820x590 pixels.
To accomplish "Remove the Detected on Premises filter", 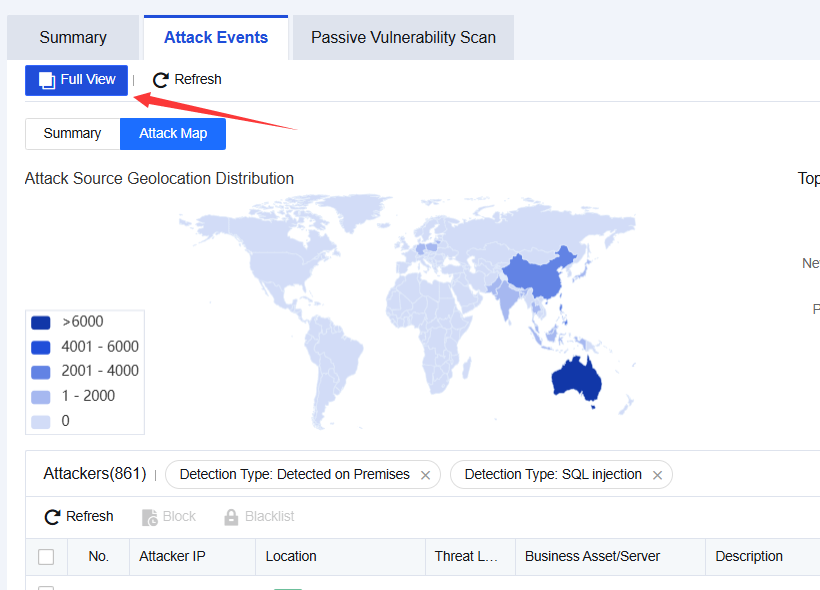I will click(426, 475).
